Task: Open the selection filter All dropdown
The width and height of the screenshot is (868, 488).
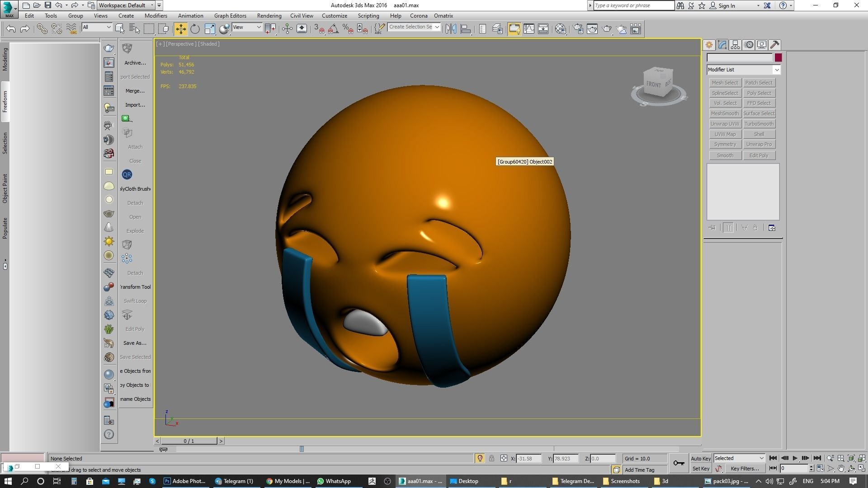Action: pos(97,27)
